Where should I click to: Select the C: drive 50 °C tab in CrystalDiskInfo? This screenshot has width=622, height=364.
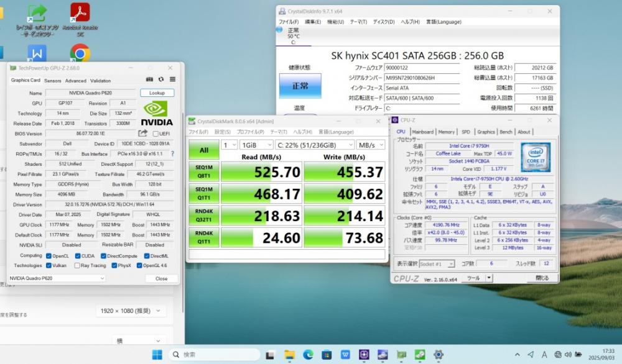294,35
